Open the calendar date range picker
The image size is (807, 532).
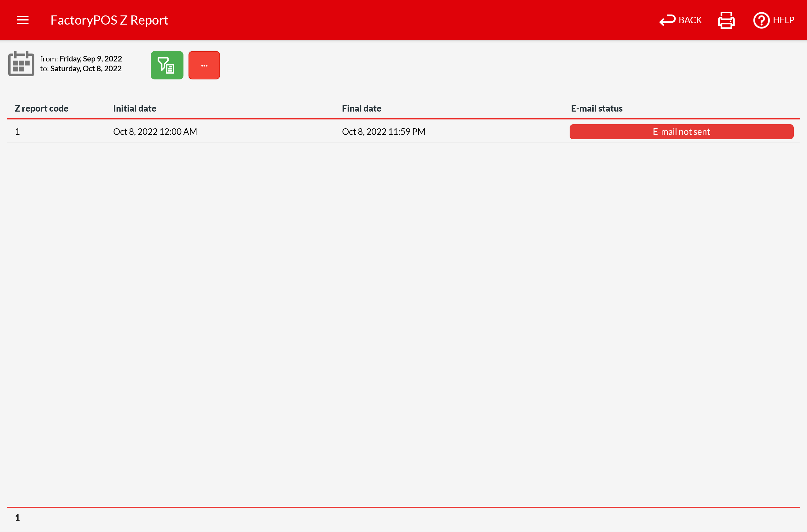point(21,64)
